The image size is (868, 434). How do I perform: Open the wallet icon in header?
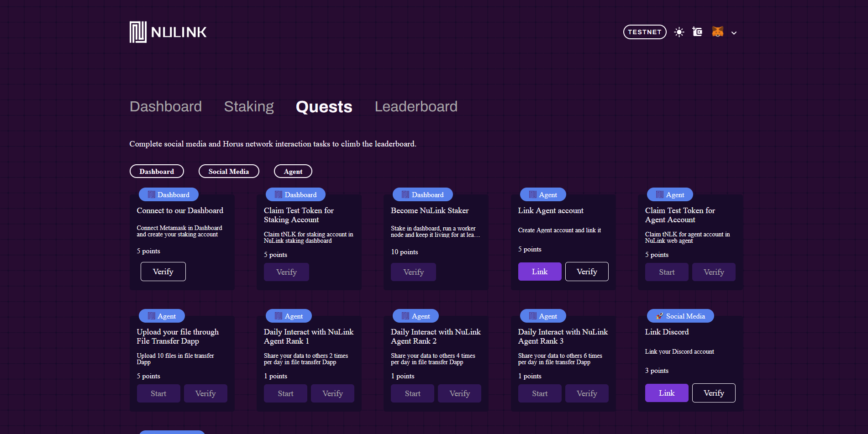697,32
